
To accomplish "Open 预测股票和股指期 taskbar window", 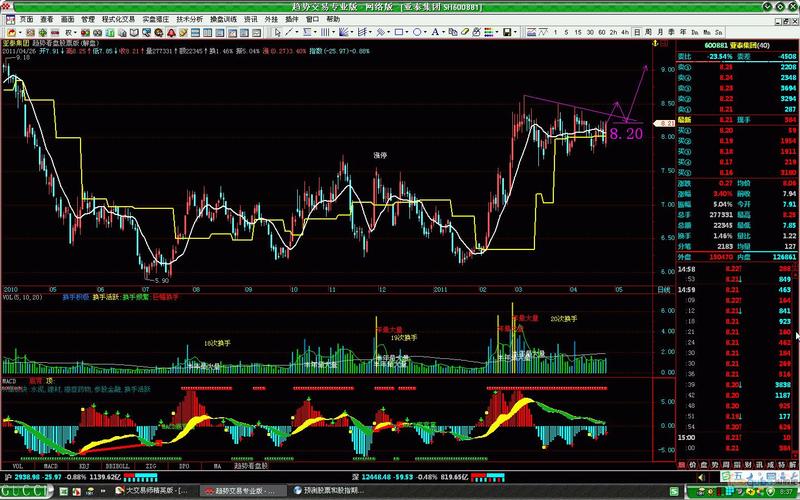I will 329,491.
